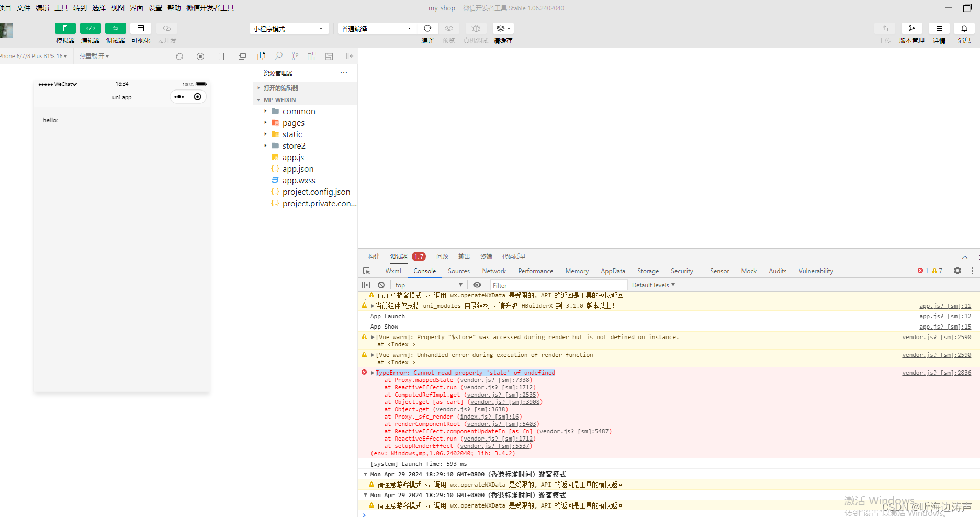
Task: Toggle the console live expression eye
Action: [477, 285]
